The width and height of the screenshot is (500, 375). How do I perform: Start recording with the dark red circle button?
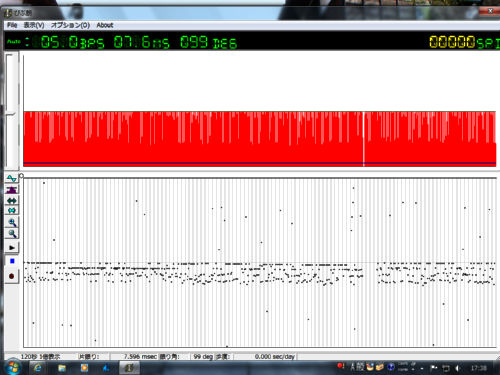[x=12, y=276]
